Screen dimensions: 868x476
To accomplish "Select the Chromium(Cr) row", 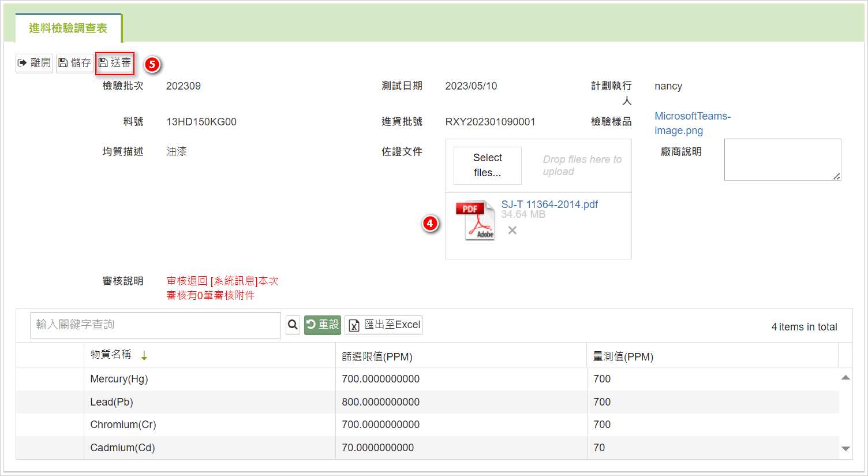I will pyautogui.click(x=428, y=425).
